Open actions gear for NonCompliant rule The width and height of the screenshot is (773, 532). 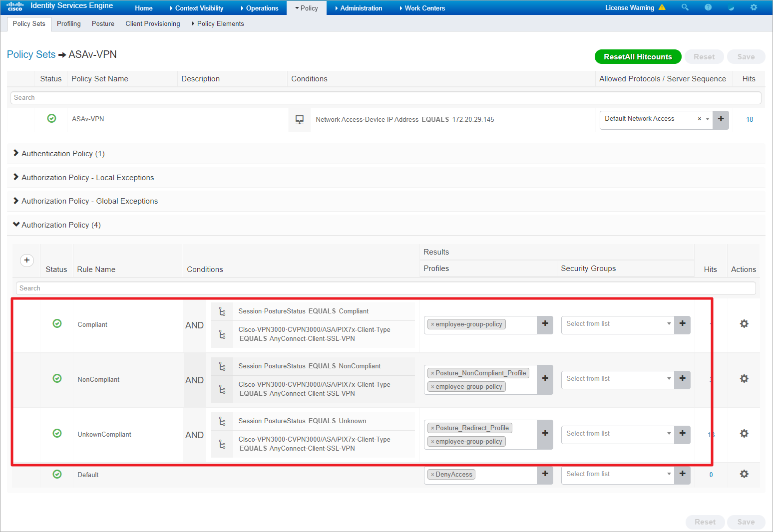(x=744, y=379)
